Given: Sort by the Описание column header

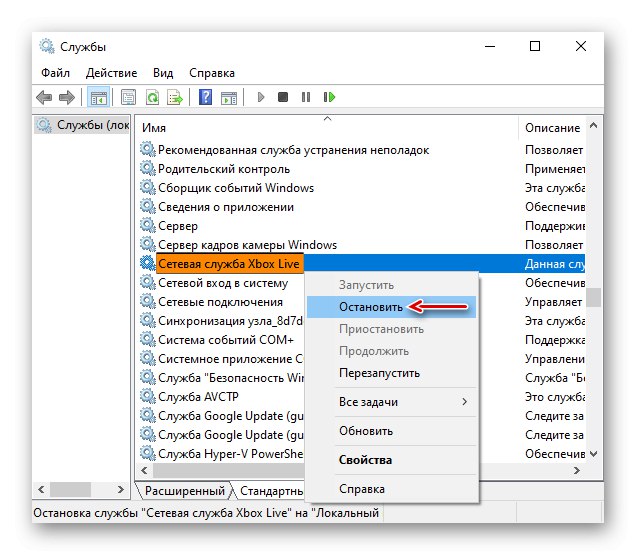Looking at the screenshot, I should coord(552,128).
